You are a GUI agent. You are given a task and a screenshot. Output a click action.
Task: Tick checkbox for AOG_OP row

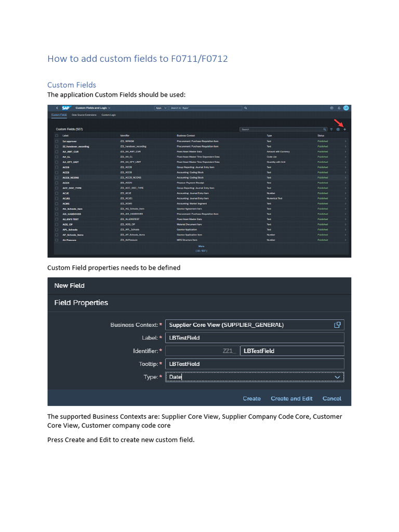pos(57,224)
